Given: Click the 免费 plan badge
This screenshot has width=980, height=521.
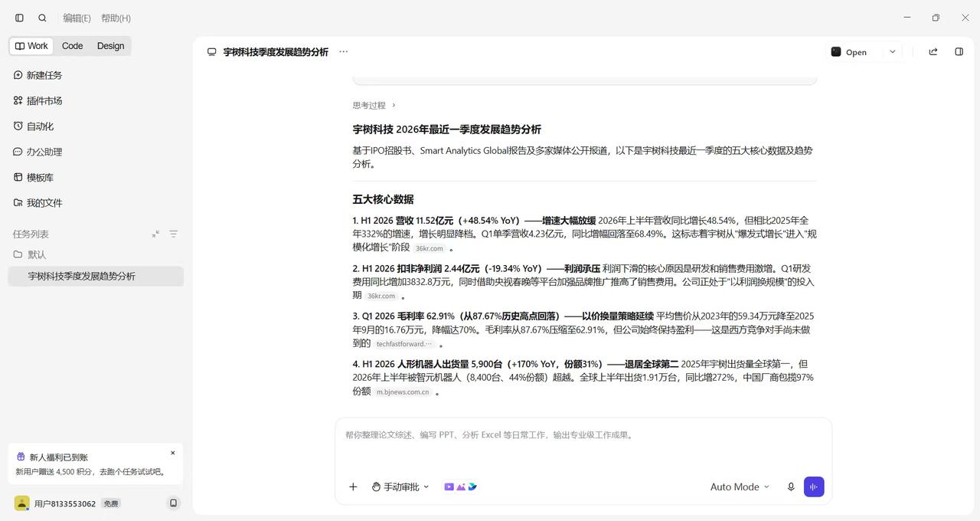Looking at the screenshot, I should pyautogui.click(x=111, y=503).
